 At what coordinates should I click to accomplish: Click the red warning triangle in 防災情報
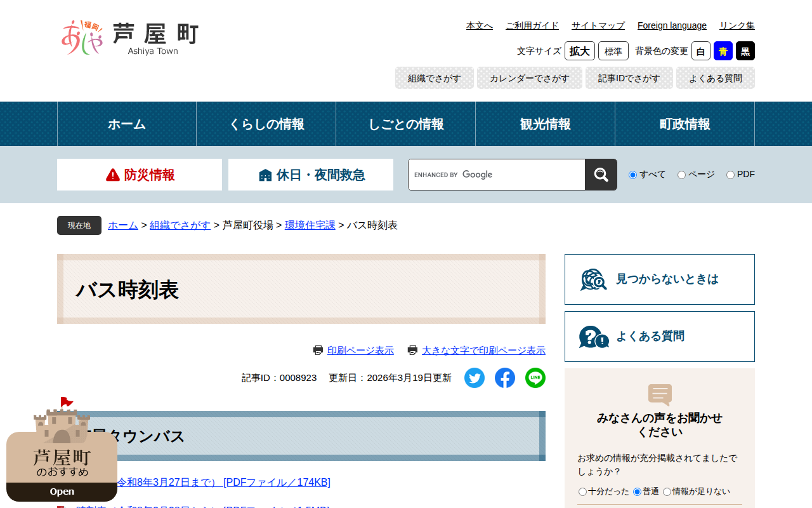tap(113, 175)
